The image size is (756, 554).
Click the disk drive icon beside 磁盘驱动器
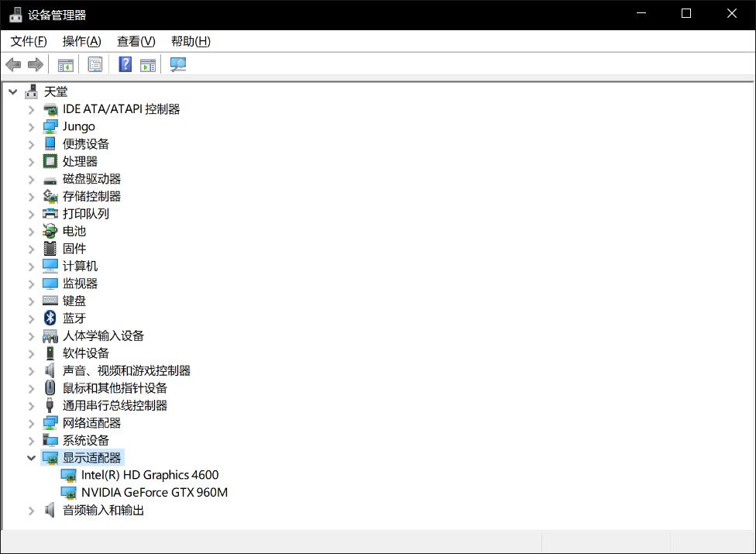pyautogui.click(x=50, y=181)
